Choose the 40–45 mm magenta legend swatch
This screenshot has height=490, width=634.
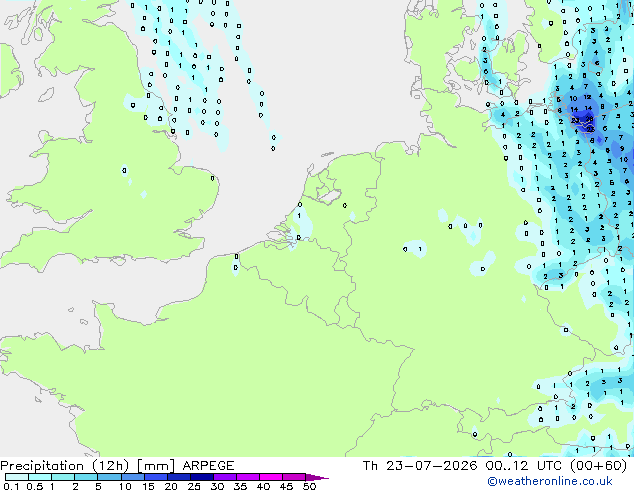coord(271,477)
